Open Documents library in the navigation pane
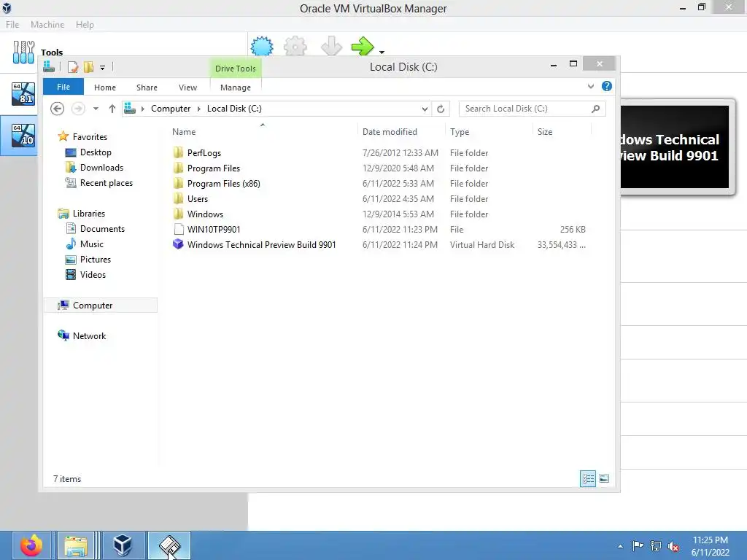Screen dimensions: 747x560 (x=102, y=228)
